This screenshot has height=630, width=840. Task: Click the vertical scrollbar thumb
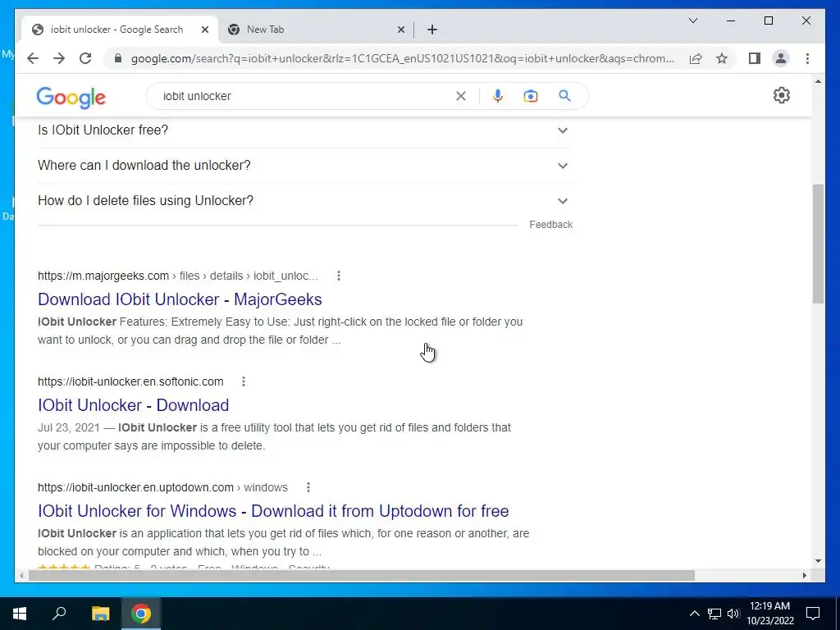pos(818,244)
